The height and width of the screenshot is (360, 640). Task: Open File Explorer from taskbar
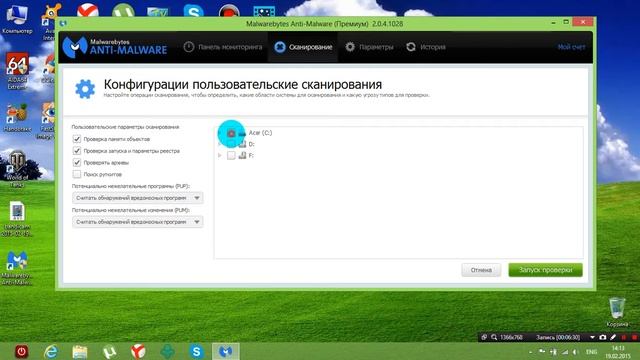[x=80, y=351]
